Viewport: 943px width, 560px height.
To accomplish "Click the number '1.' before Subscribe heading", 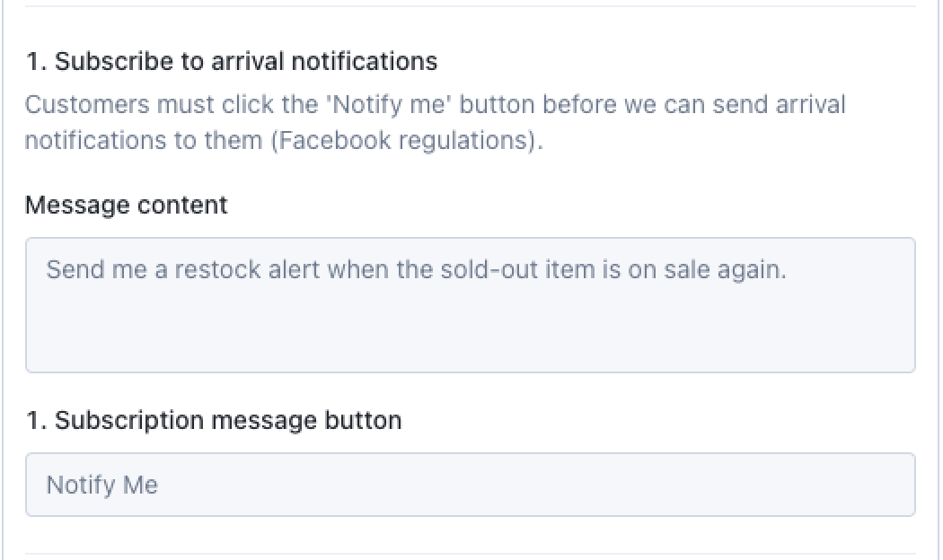I will coord(36,61).
